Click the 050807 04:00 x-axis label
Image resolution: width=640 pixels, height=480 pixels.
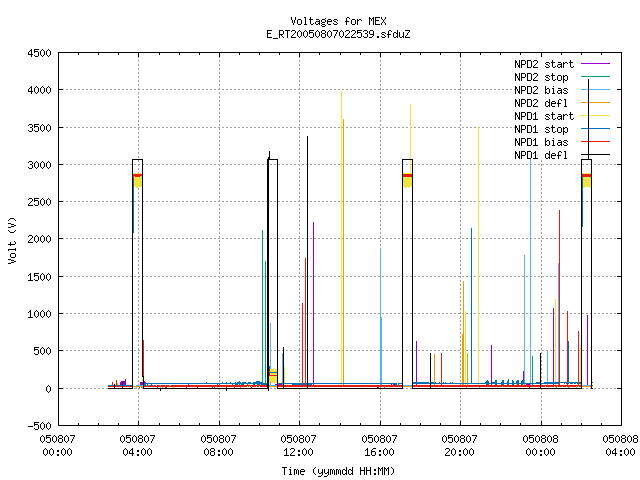click(x=138, y=445)
